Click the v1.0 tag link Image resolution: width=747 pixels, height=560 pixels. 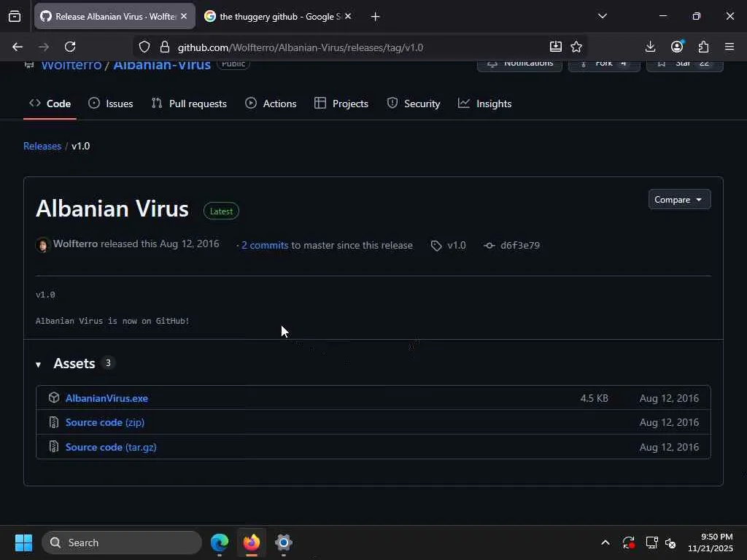click(449, 245)
